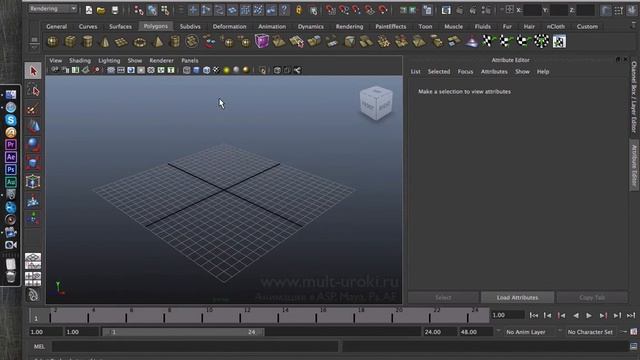
Task: Open the viewport Renderer menu
Action: point(161,60)
